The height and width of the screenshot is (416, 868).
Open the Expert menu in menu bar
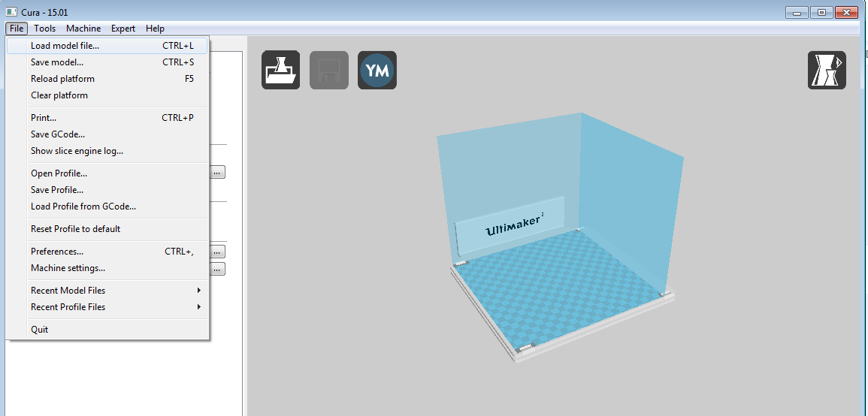(x=123, y=29)
